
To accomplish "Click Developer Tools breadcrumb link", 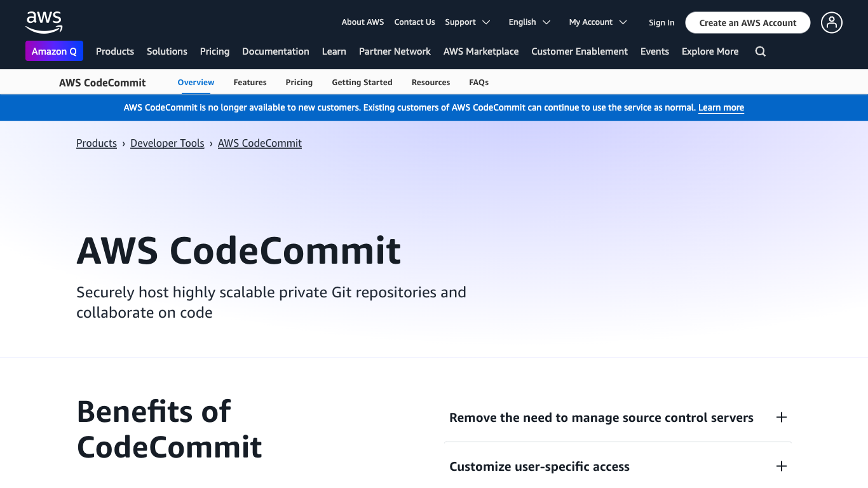I will pos(167,144).
